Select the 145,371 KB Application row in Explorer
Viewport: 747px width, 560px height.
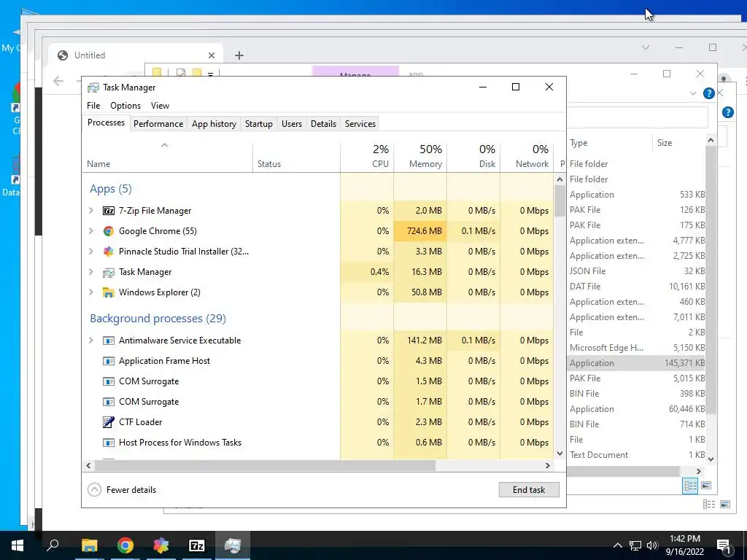tap(636, 363)
